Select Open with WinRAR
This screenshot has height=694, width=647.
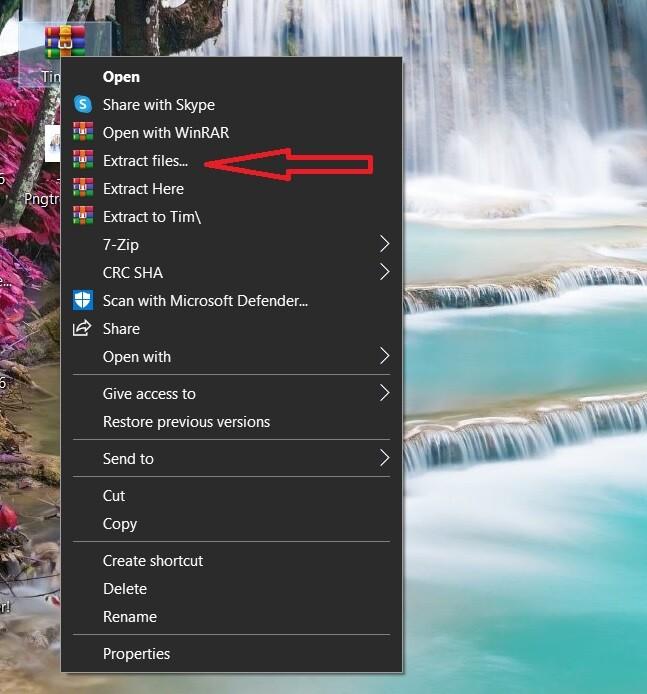click(231, 133)
